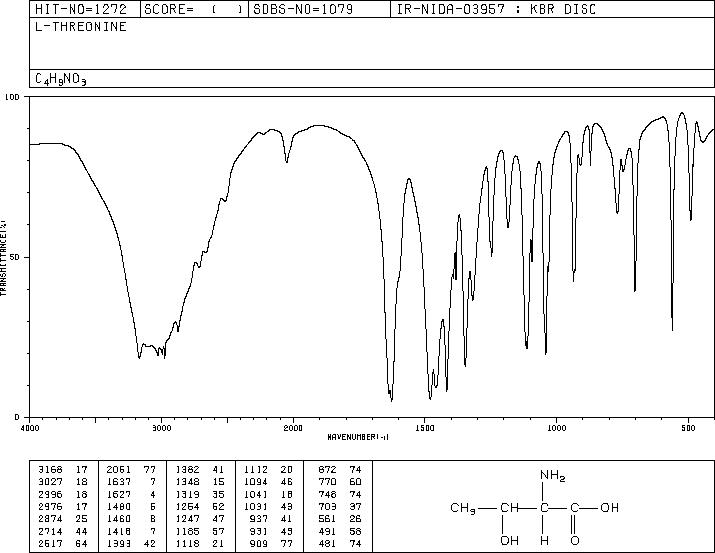Click the 2000 wavenumber axis label
Viewport: 715px width, 553px height.
293,428
